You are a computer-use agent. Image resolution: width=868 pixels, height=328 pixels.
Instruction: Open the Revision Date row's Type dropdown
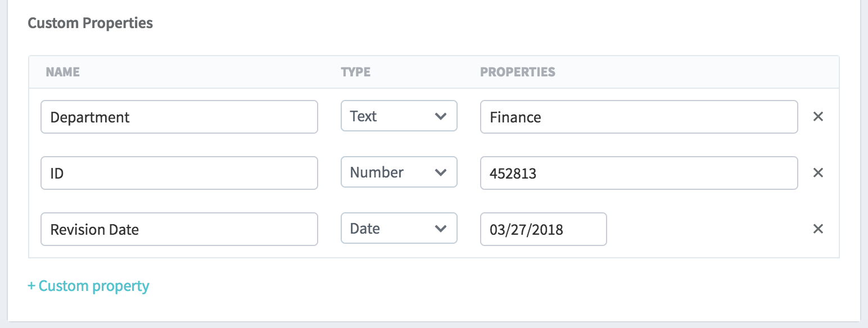pyautogui.click(x=399, y=229)
